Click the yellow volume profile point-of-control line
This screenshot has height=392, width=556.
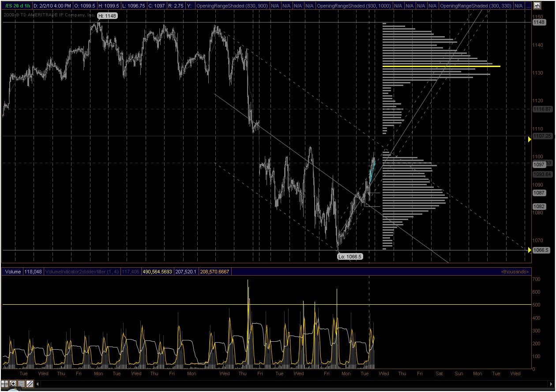click(x=441, y=67)
